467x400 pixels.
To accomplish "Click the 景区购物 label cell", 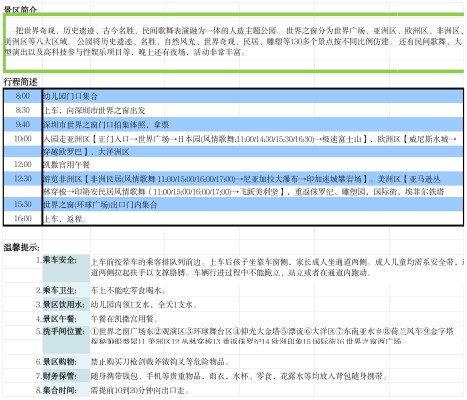I will tap(66, 362).
